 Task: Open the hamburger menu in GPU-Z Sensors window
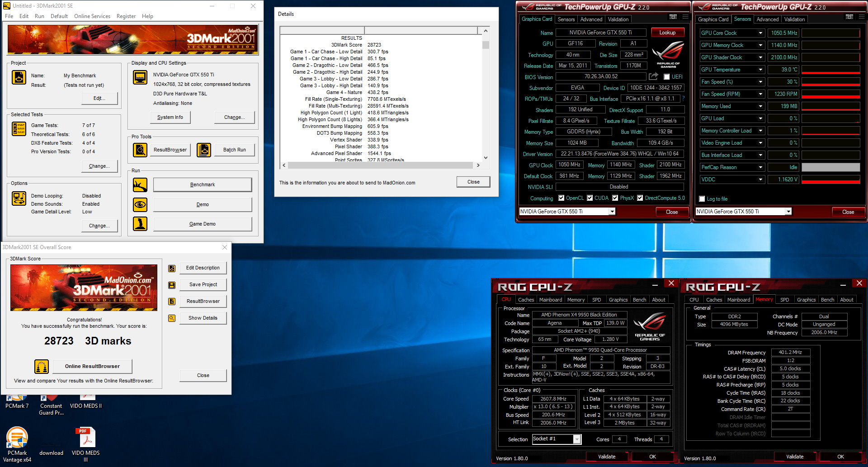862,17
